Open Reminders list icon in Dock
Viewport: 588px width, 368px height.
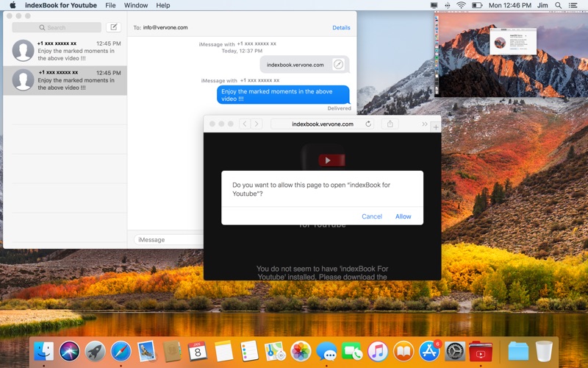click(x=249, y=352)
